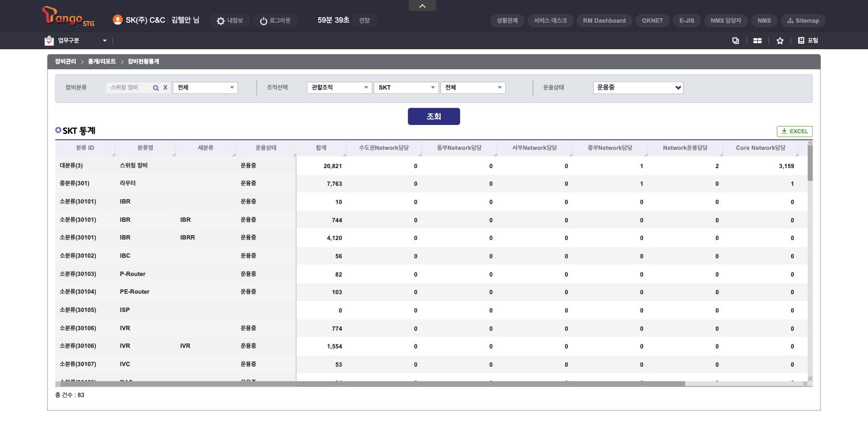
Task: Click the Tango STG logo
Action: click(69, 17)
